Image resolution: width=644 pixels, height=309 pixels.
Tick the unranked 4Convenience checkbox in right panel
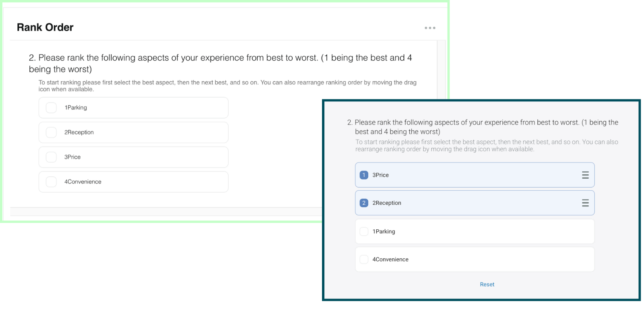(x=364, y=260)
